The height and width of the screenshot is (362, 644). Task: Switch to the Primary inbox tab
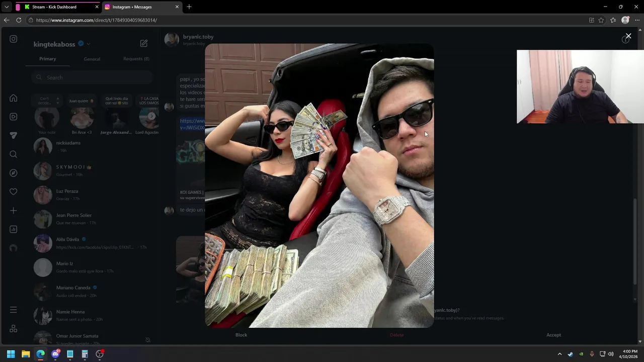pos(48,59)
